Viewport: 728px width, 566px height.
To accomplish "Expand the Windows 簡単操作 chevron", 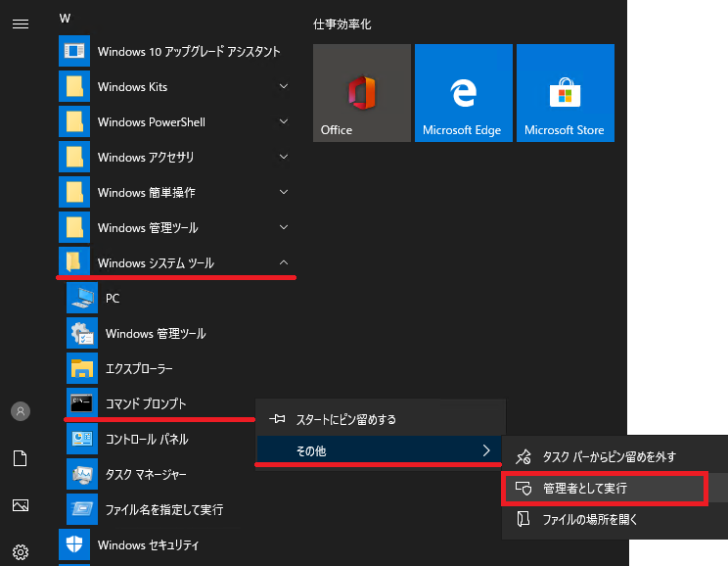I will pyautogui.click(x=284, y=192).
